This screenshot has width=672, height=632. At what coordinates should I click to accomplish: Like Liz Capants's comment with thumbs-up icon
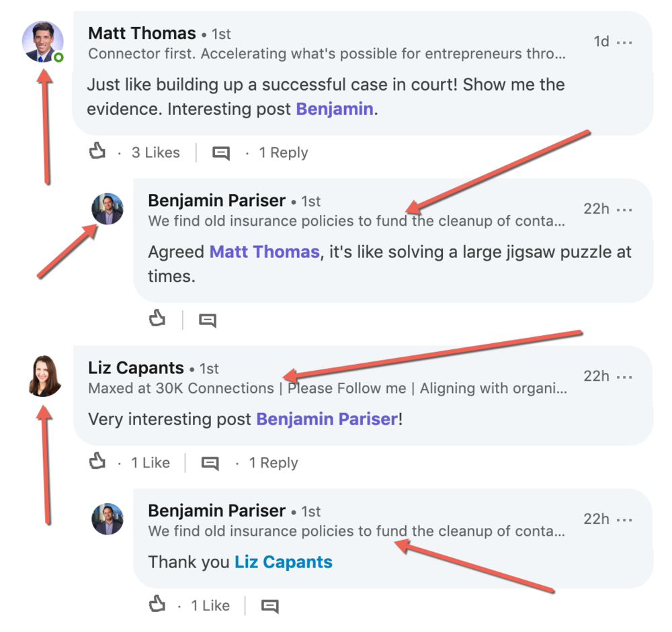tap(98, 462)
